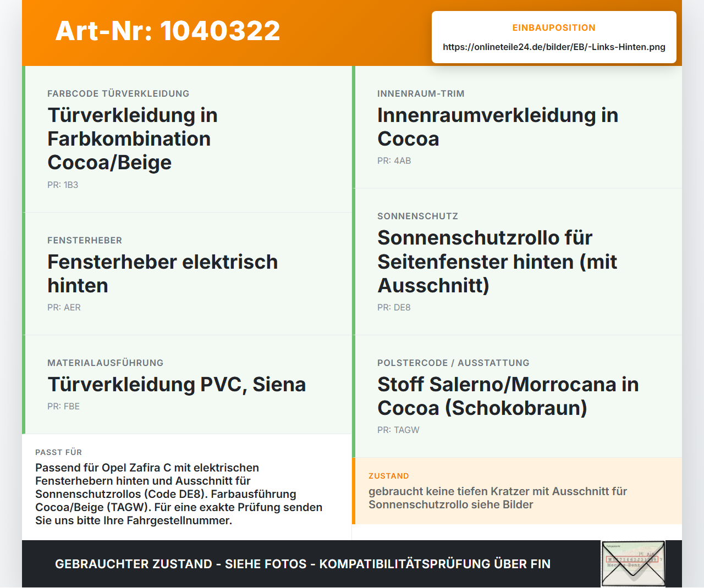
Task: Click the PASST FÜR label
Action: pyautogui.click(x=58, y=452)
